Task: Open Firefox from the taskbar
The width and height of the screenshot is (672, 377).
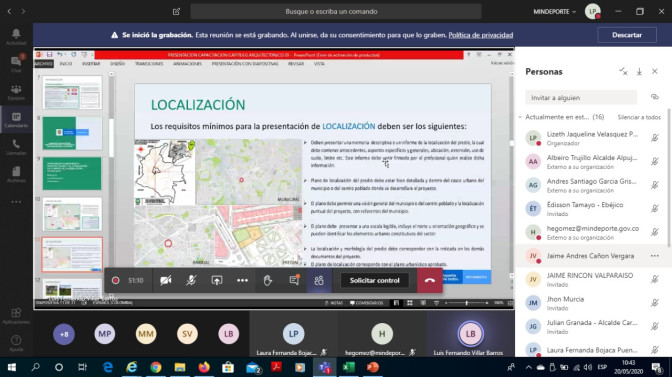Action: (204, 367)
